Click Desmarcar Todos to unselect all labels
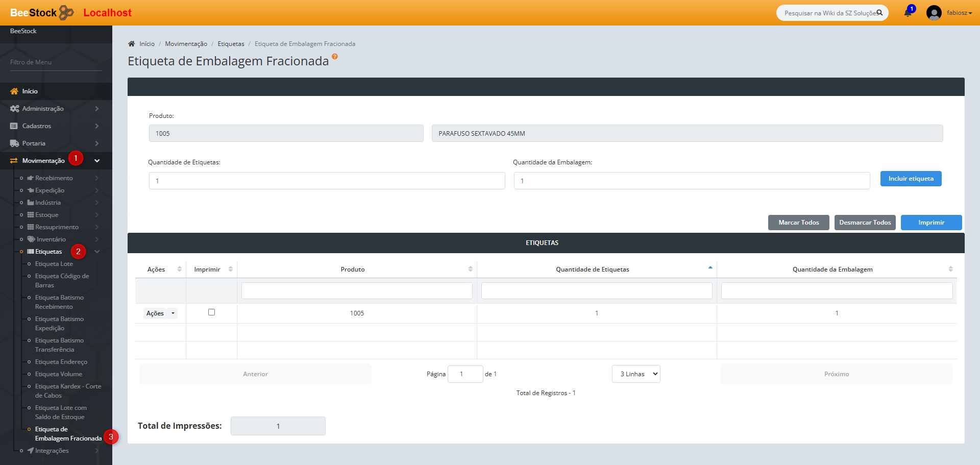Screen dimensions: 980x465 click(x=865, y=223)
